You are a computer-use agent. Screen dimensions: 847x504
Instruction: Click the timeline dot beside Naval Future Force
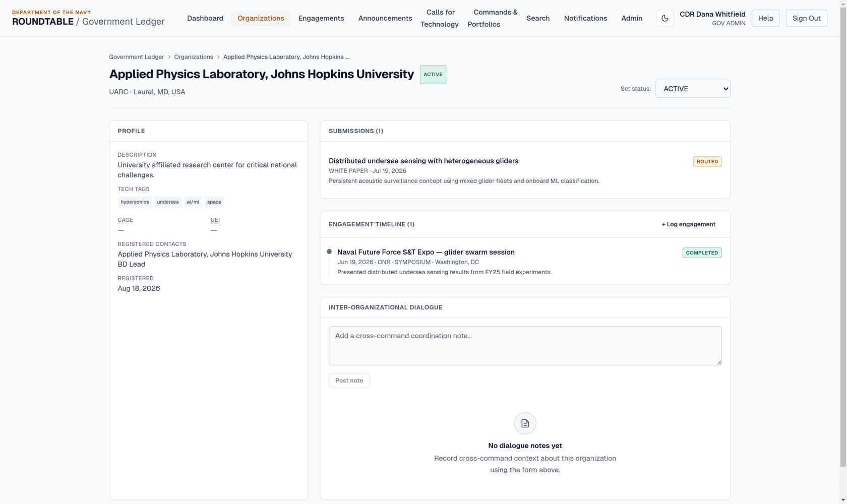[329, 251]
